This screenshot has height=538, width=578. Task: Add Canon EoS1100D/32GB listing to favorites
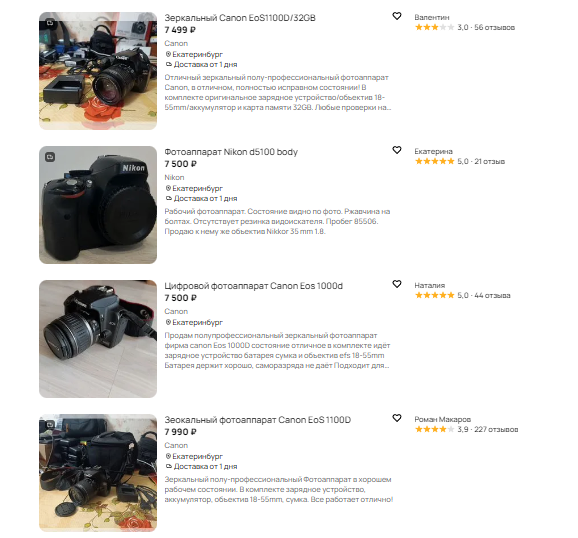tap(397, 16)
